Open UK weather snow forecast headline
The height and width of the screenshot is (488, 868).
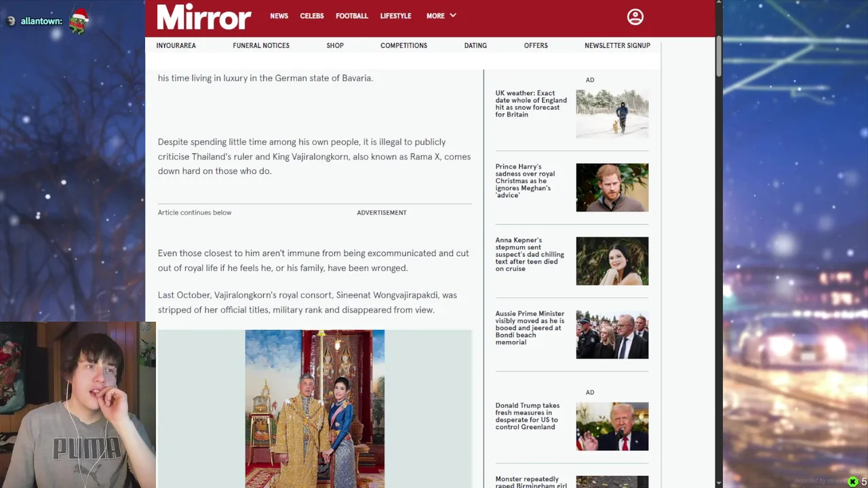(531, 104)
